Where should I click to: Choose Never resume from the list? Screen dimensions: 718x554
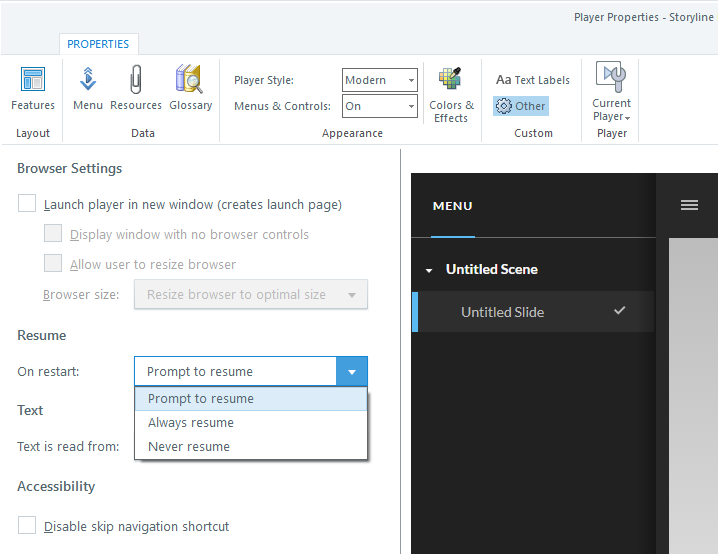[189, 447]
